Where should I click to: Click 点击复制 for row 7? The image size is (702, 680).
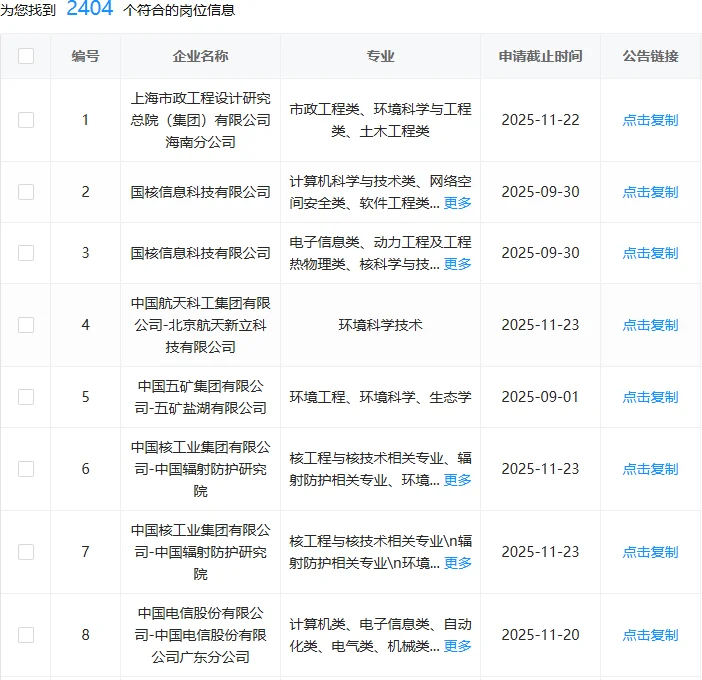651,552
